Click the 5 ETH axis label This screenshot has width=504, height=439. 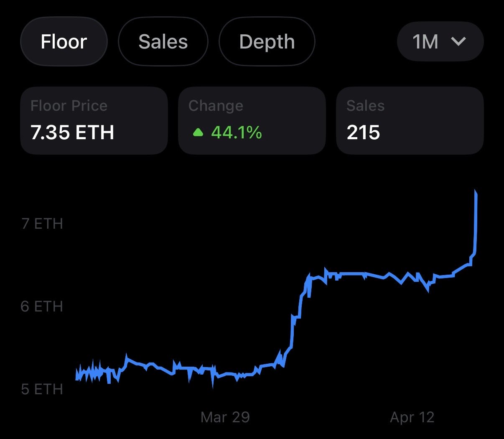tap(42, 389)
